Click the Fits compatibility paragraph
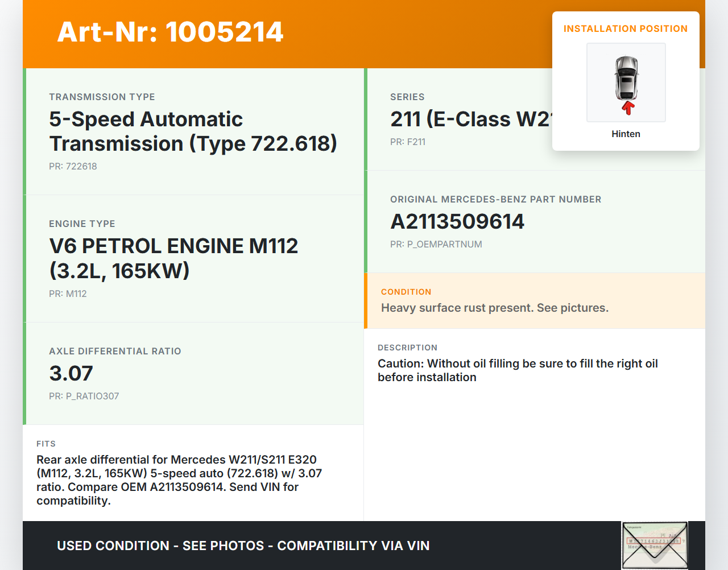The height and width of the screenshot is (570, 728). 179,480
